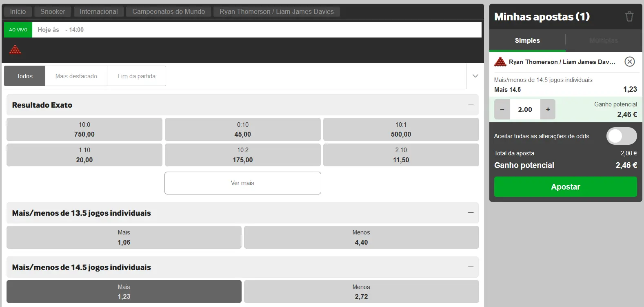Image resolution: width=644 pixels, height=307 pixels.
Task: Click the snooker balls icon under live banner
Action: coord(15,50)
